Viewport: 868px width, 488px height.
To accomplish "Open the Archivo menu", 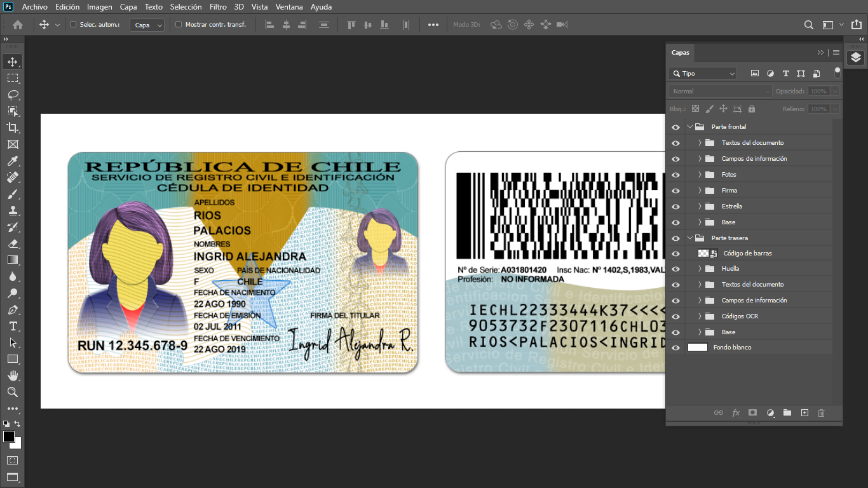I will pyautogui.click(x=34, y=7).
